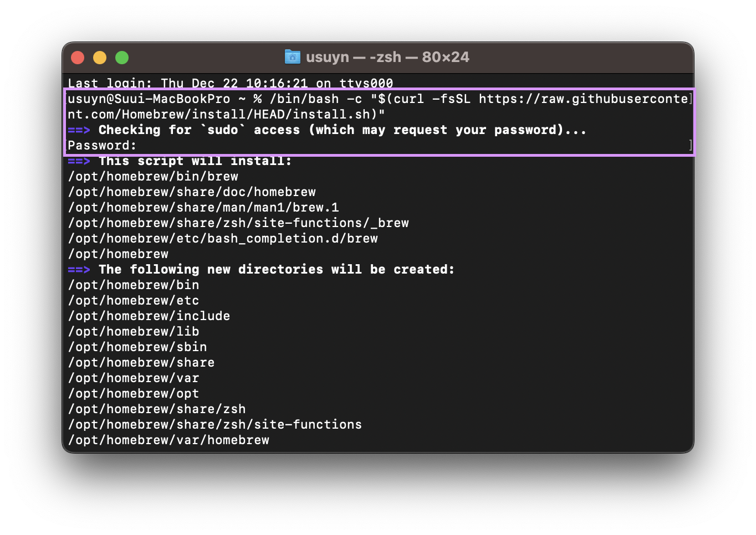Viewport: 756px width, 535px height.
Task: Click the standalone "/opt/homebrew" line
Action: (118, 254)
